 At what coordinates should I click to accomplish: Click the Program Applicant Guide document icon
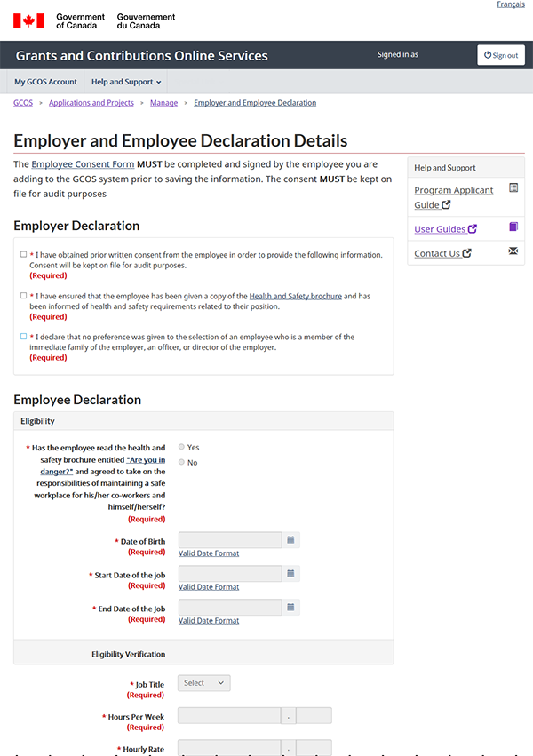[x=513, y=188]
